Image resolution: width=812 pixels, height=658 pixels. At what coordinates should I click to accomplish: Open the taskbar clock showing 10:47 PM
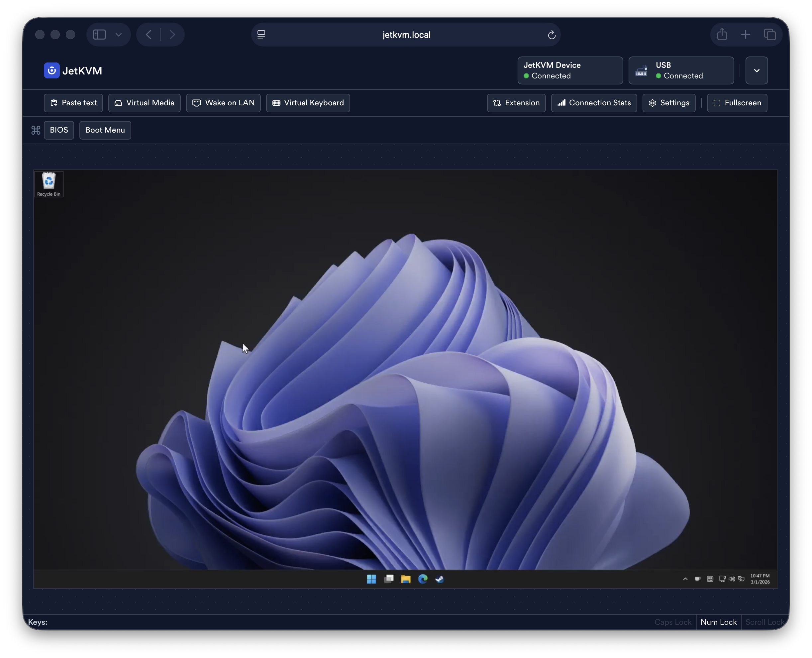coord(760,579)
